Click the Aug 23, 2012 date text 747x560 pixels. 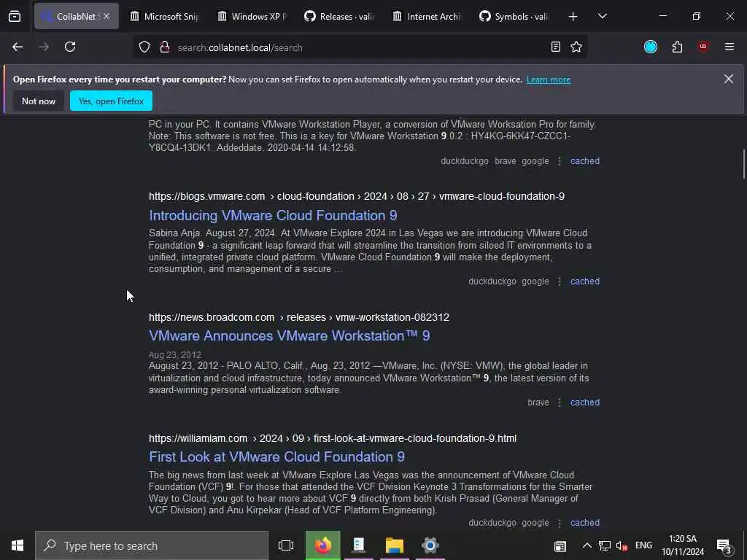point(175,355)
